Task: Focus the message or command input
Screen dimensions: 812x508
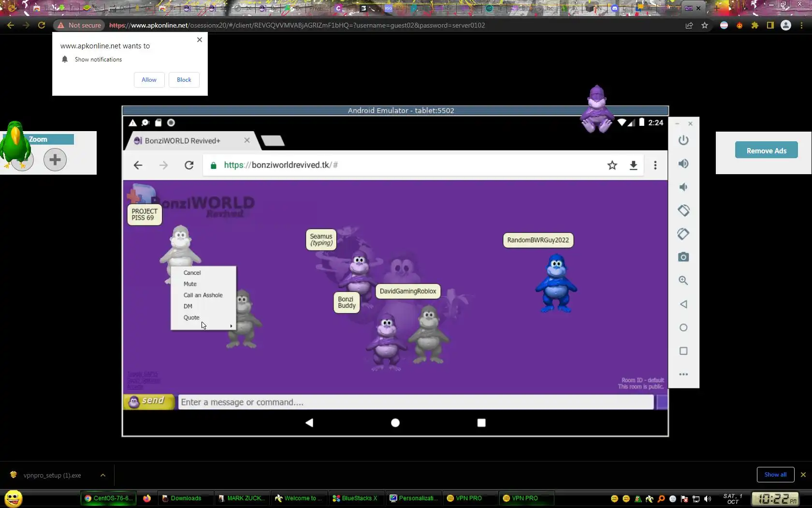Action: [416, 402]
